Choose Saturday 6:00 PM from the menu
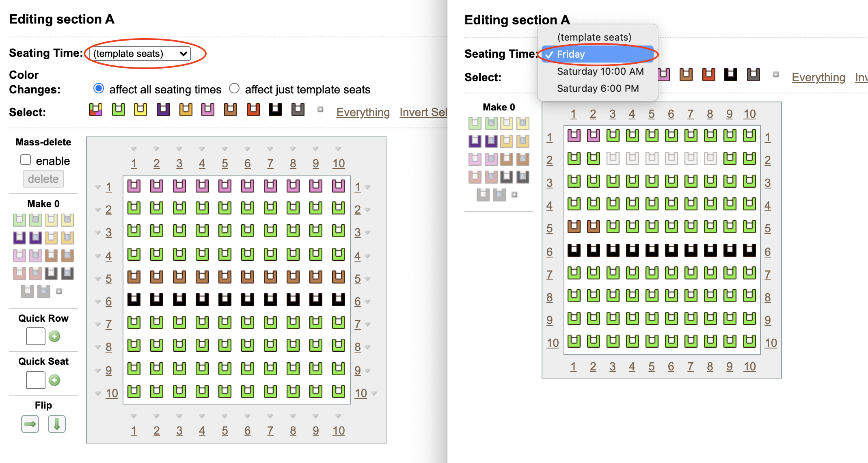The height and width of the screenshot is (463, 868). point(598,89)
